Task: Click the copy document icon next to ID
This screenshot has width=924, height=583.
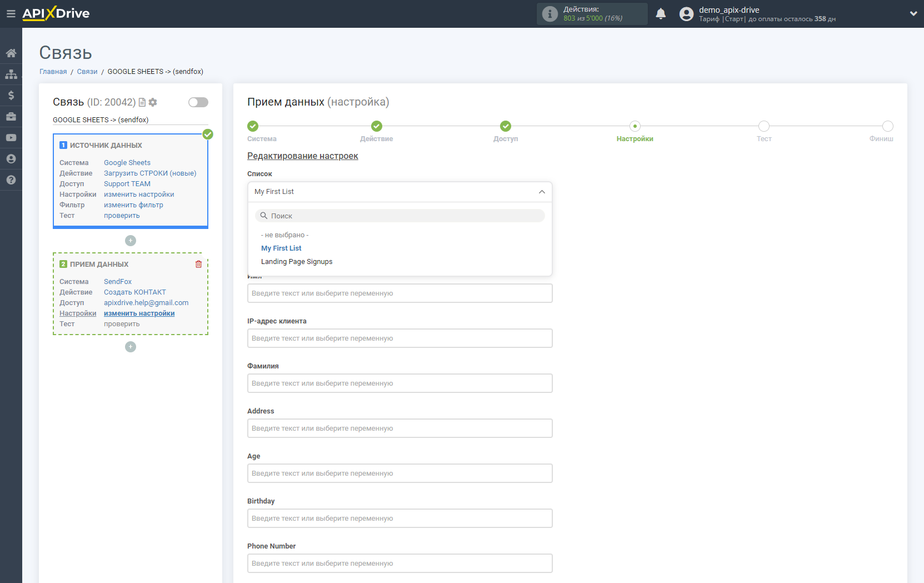Action: click(142, 102)
